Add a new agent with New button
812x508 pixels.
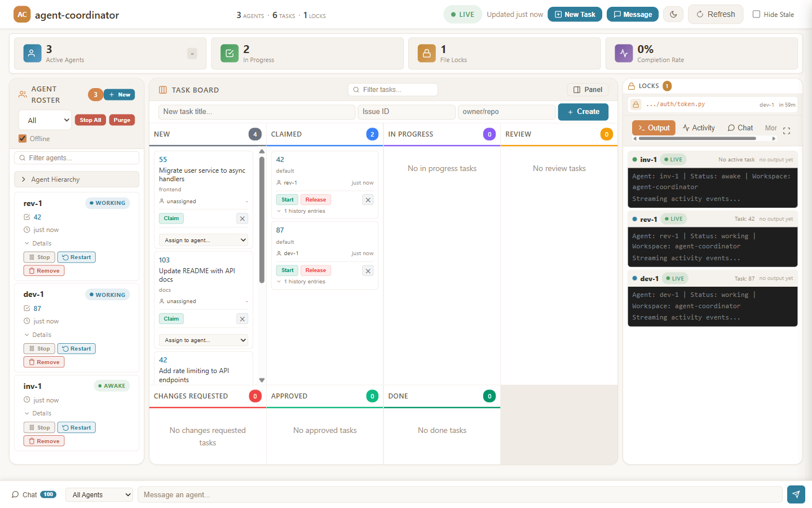[x=120, y=95]
